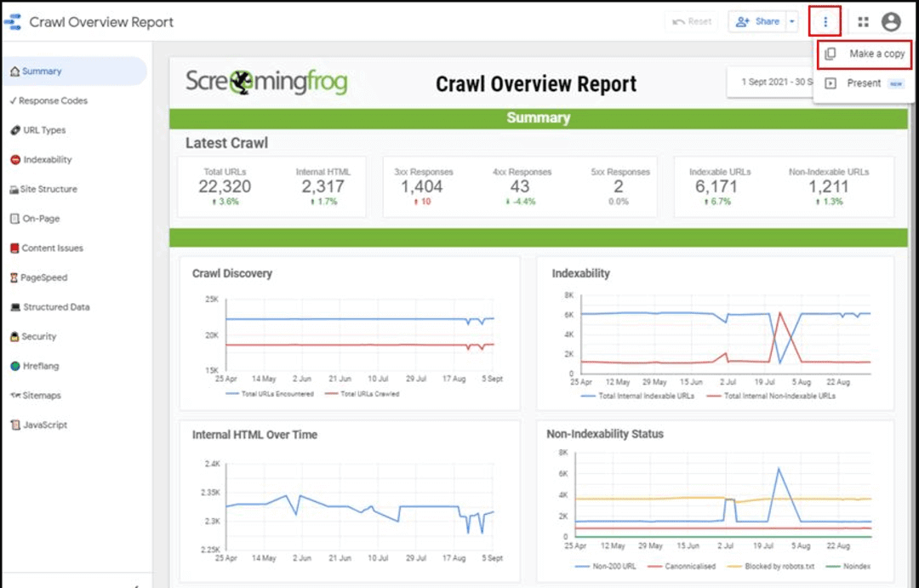Click the profile avatar icon
The width and height of the screenshot is (919, 588).
891,21
